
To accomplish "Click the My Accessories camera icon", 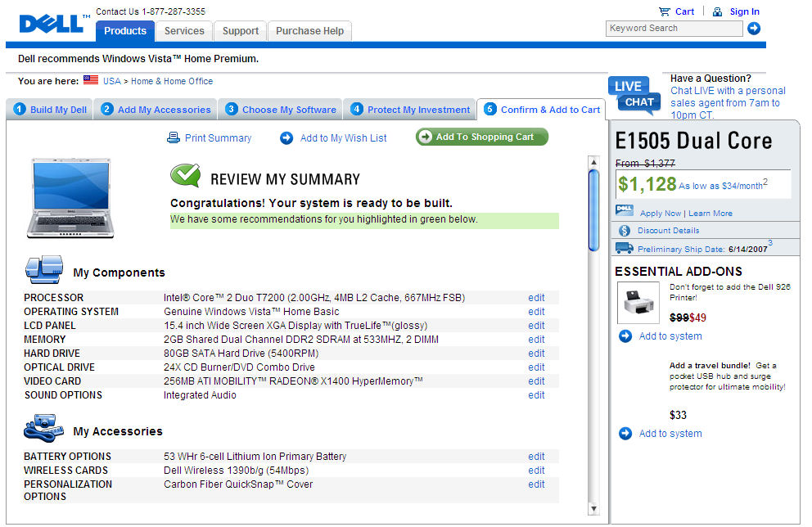I will click(x=43, y=428).
